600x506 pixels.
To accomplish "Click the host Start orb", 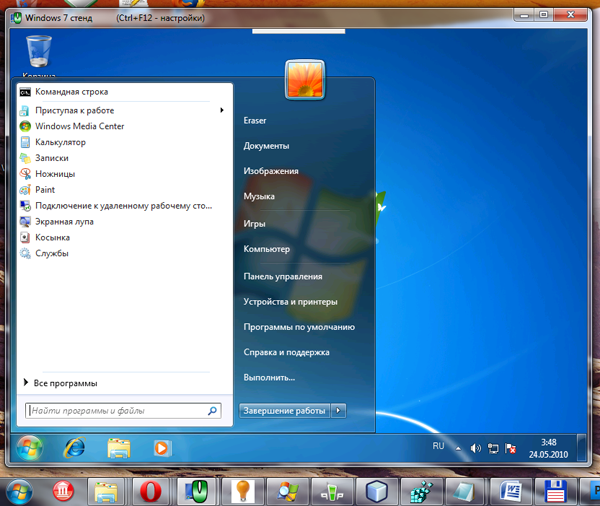I will [x=19, y=491].
